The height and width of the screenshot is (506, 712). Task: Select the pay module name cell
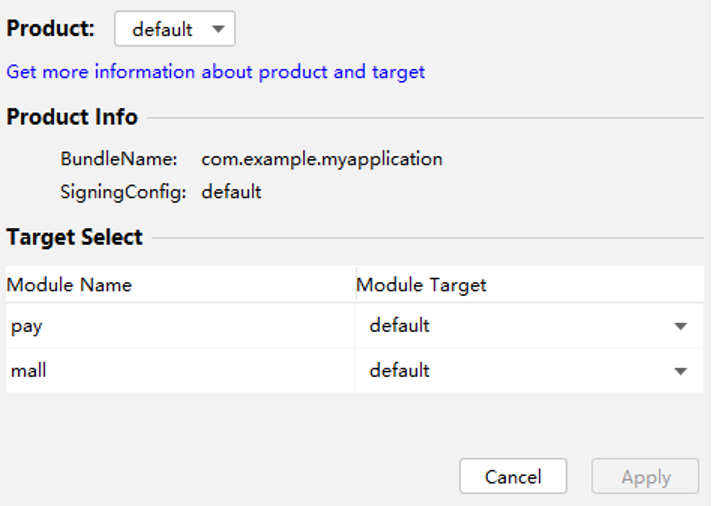(x=180, y=326)
